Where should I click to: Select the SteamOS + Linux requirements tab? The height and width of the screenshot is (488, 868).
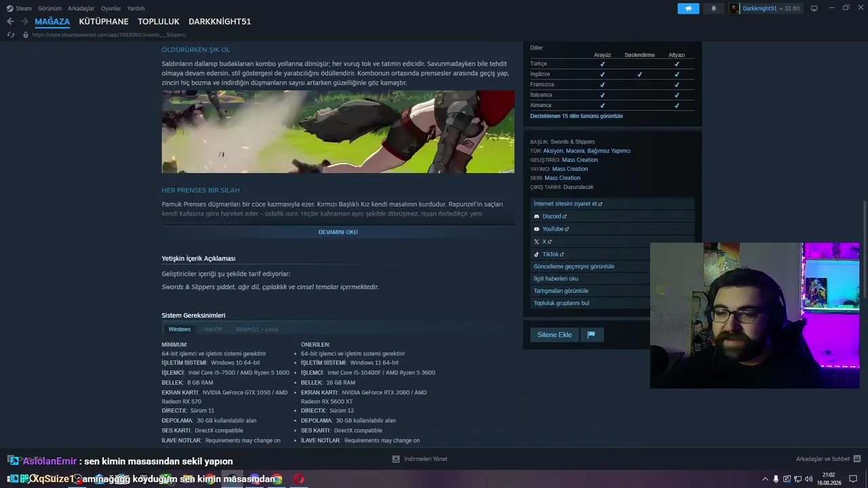click(257, 329)
